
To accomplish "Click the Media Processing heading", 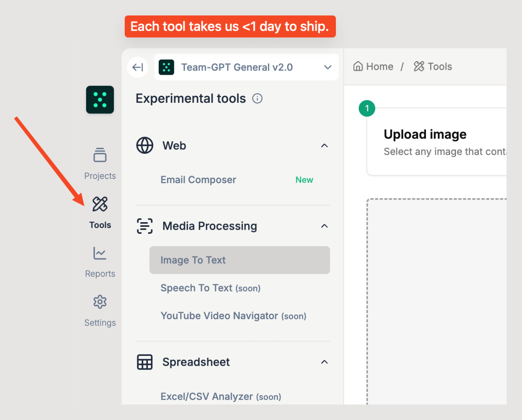I will tap(210, 226).
